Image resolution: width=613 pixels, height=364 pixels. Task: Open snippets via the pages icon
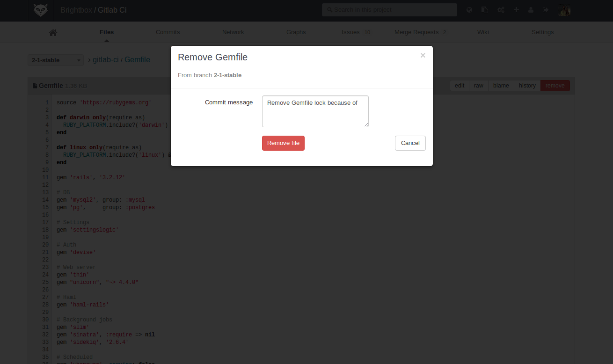pyautogui.click(x=485, y=10)
